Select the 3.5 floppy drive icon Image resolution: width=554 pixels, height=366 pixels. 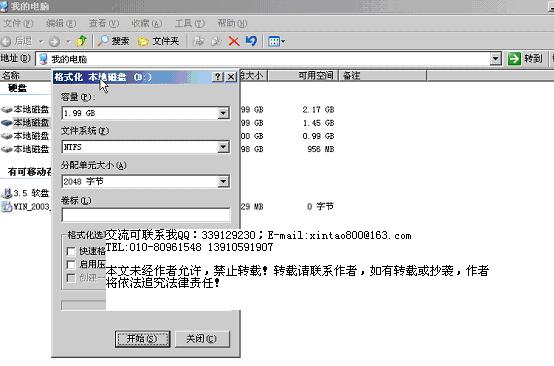click(6, 193)
